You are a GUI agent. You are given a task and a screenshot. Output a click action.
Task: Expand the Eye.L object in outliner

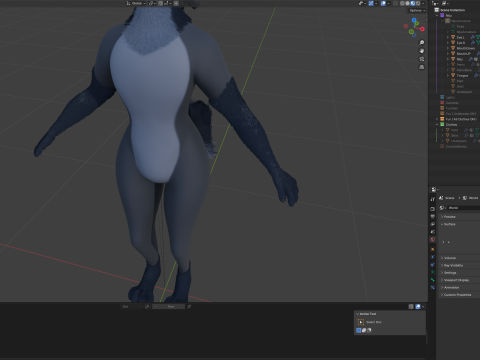pyautogui.click(x=448, y=37)
